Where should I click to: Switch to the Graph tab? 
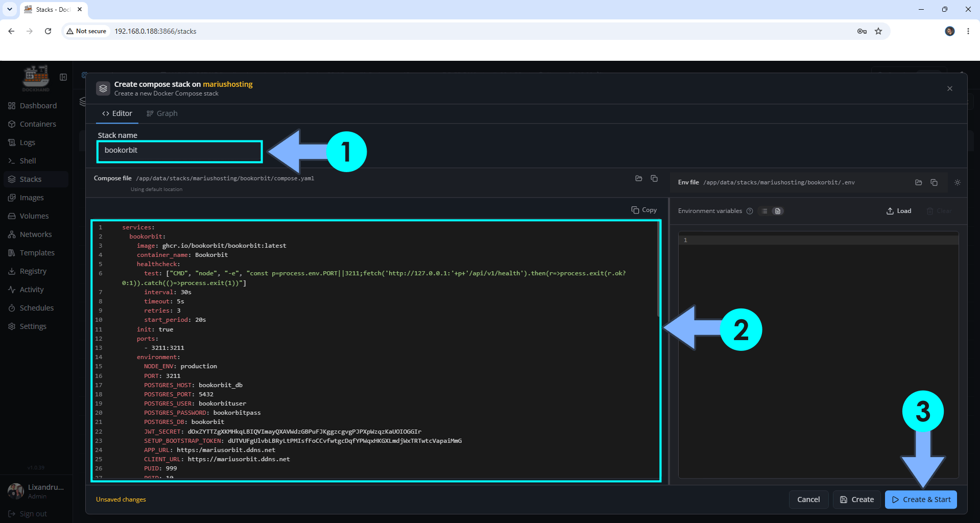point(162,113)
